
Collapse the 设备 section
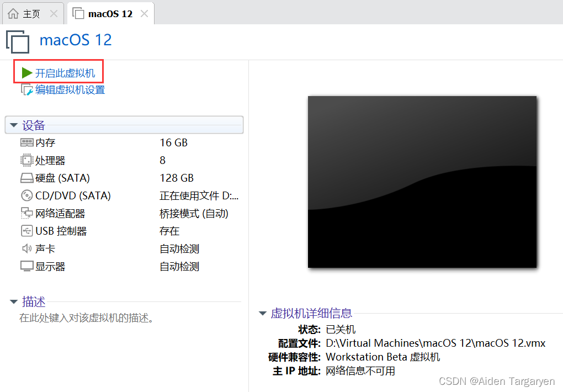point(14,125)
